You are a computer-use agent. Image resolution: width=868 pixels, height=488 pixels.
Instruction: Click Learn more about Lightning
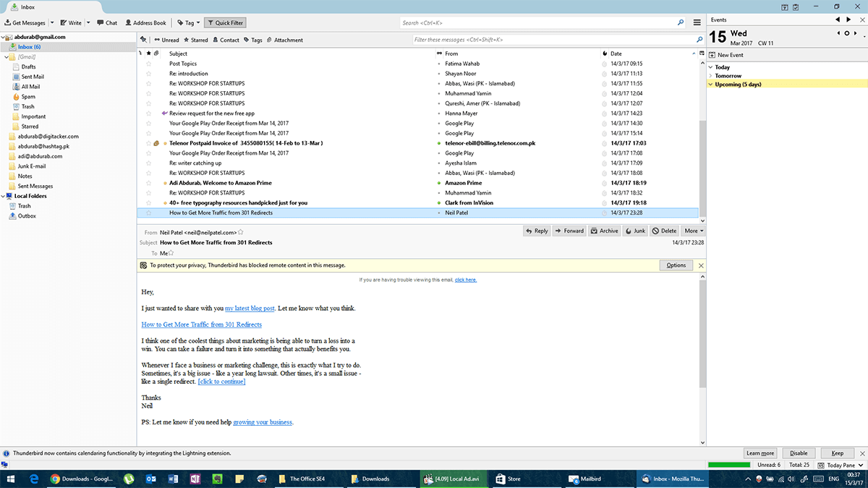click(x=760, y=453)
